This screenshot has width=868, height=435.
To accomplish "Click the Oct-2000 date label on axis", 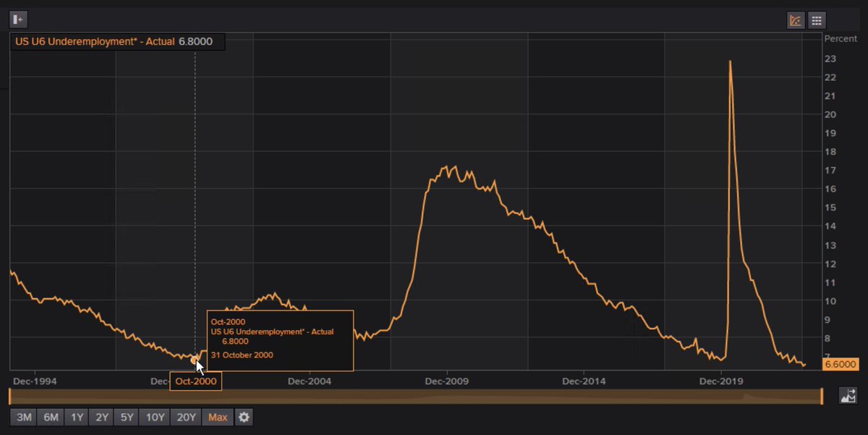I will click(x=195, y=381).
